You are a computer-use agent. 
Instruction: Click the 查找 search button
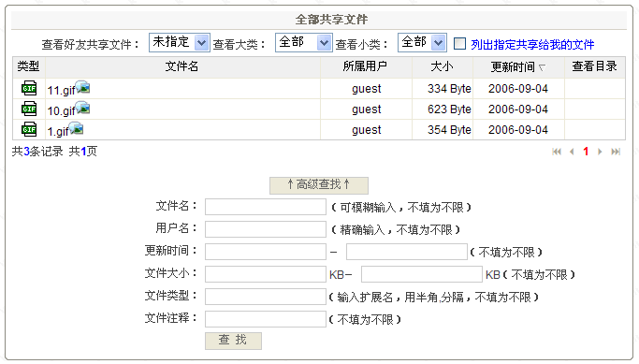click(x=233, y=341)
